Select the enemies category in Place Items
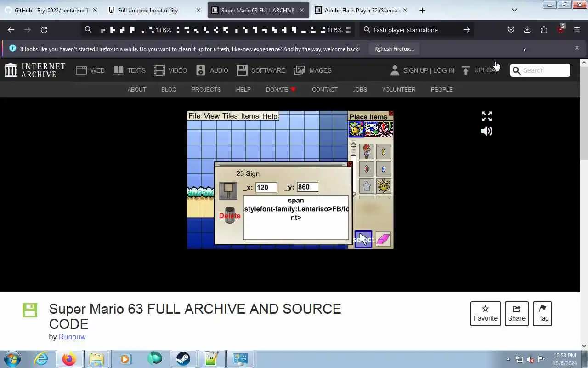 pyautogui.click(x=371, y=129)
